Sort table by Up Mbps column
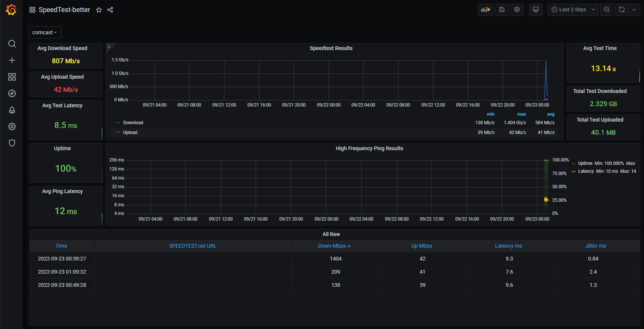This screenshot has height=329, width=644. (422, 246)
